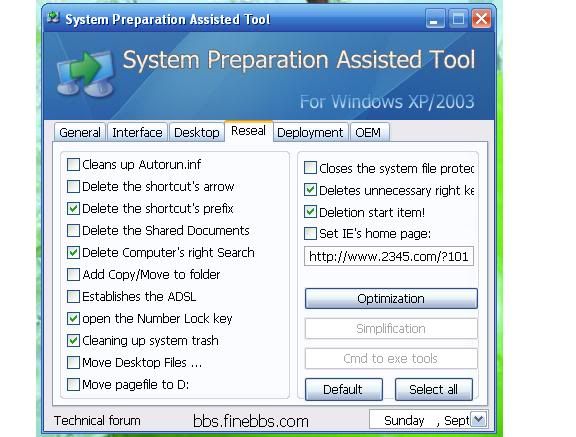Close the System Preparation Assisted Tool window
576x437 pixels.
click(481, 19)
